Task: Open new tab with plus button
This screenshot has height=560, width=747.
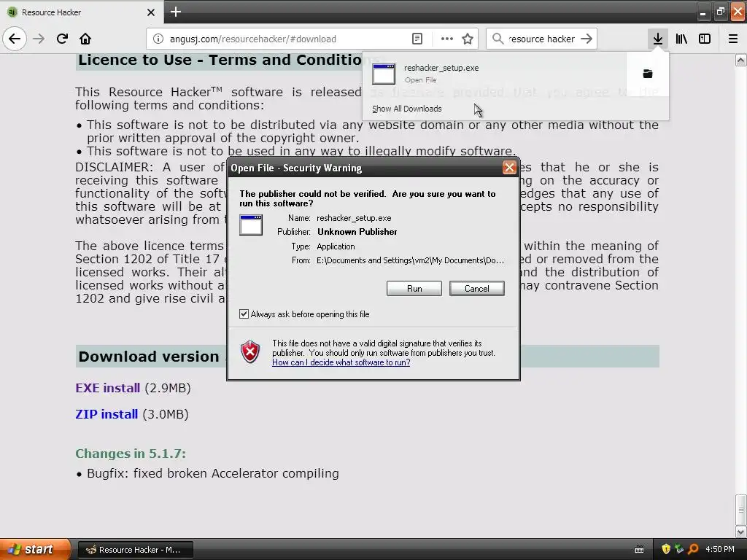Action: click(x=176, y=12)
